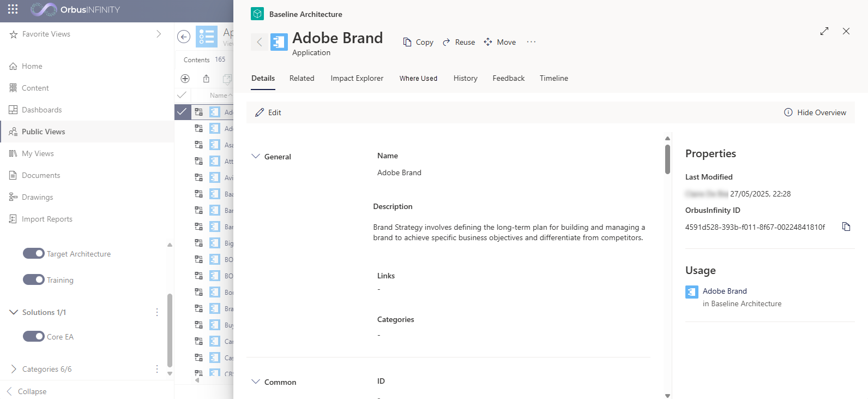Click the Reuse button
This screenshot has height=399, width=868.
pyautogui.click(x=459, y=42)
